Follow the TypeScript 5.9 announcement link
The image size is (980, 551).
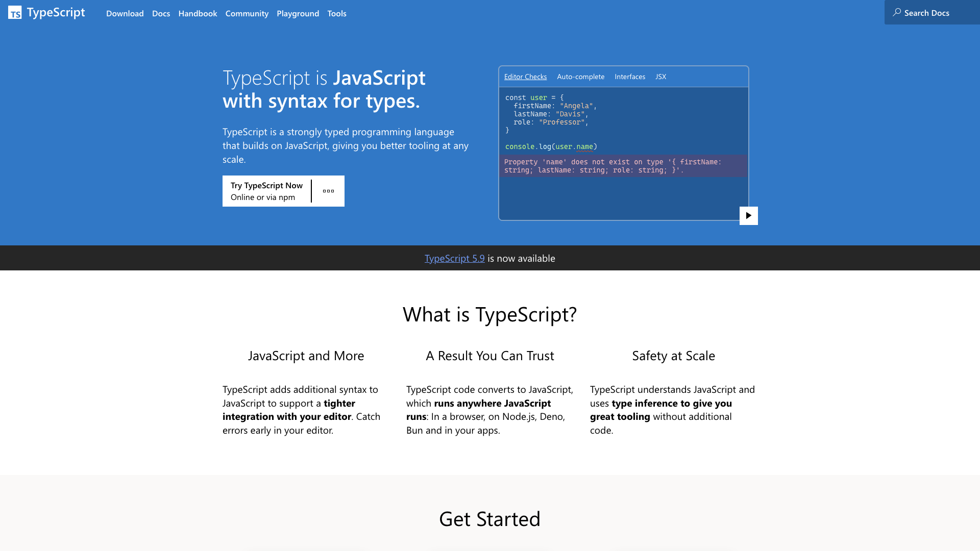pyautogui.click(x=454, y=258)
